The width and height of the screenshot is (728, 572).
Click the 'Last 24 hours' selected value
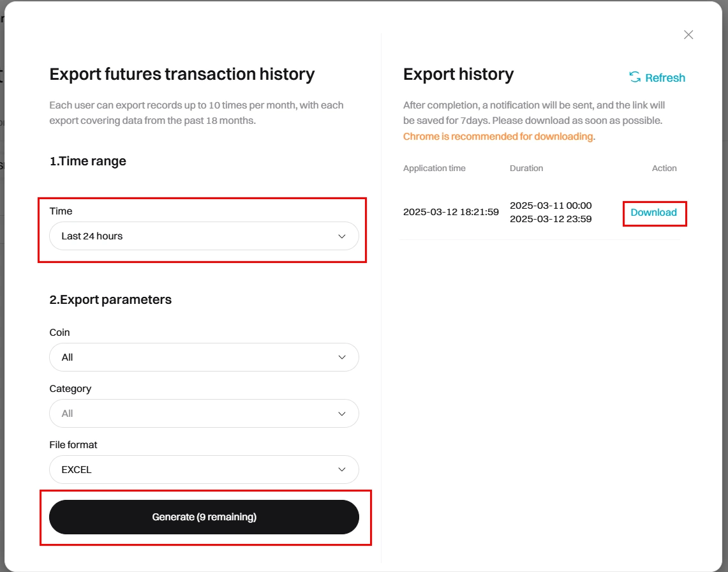click(92, 236)
